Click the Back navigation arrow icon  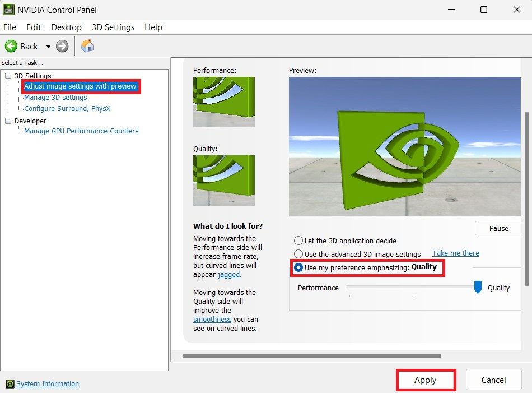tap(12, 46)
